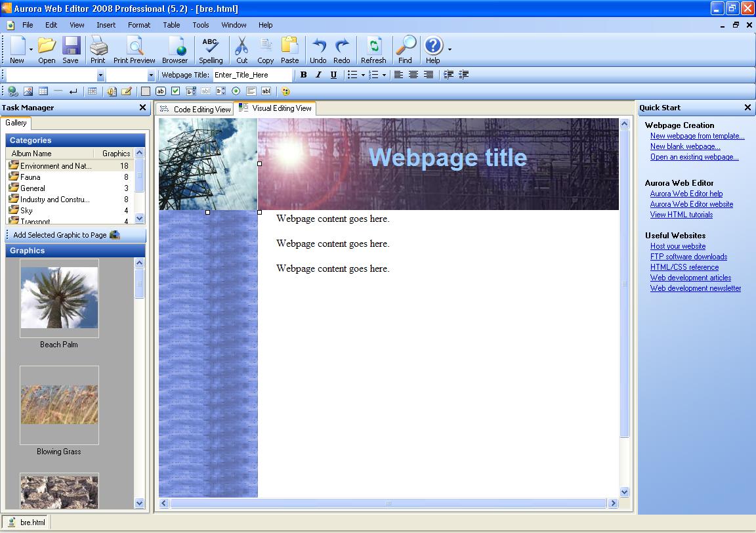The image size is (756, 533).
Task: Open the New button dropdown arrow
Action: coord(31,50)
